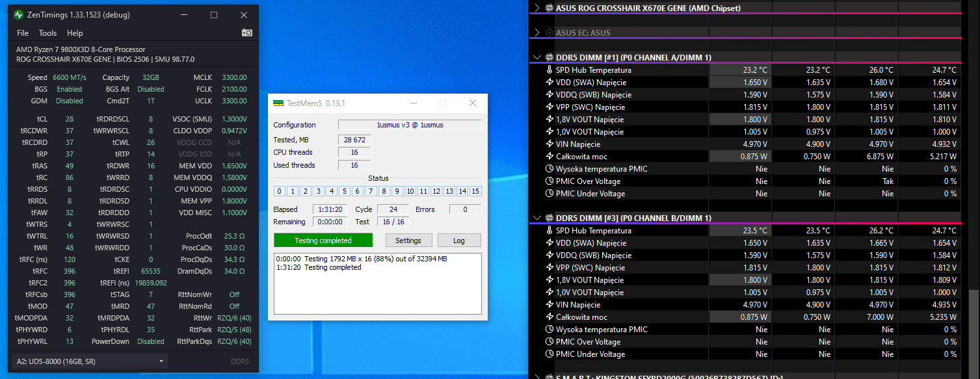Click the Speed value 6600 MT/s
980x379 pixels.
point(70,77)
